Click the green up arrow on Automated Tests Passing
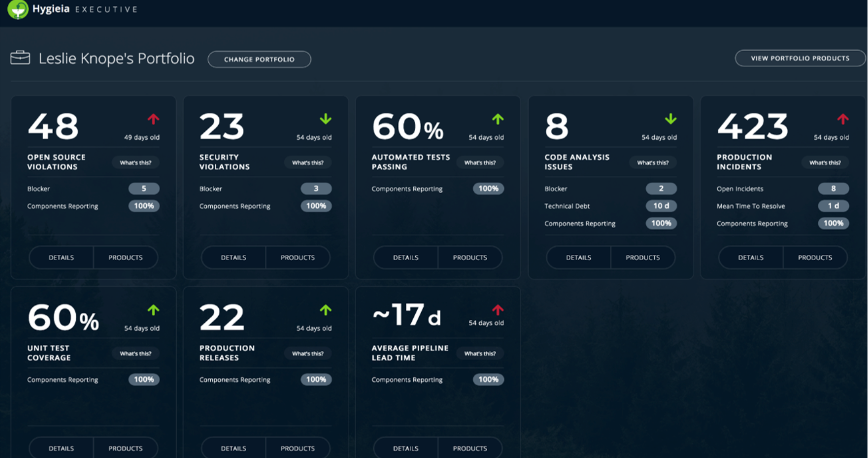The image size is (868, 458). click(498, 119)
